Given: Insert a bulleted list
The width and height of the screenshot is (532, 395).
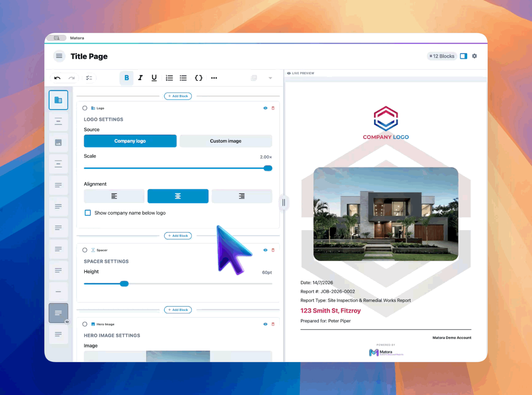Looking at the screenshot, I should tap(183, 78).
